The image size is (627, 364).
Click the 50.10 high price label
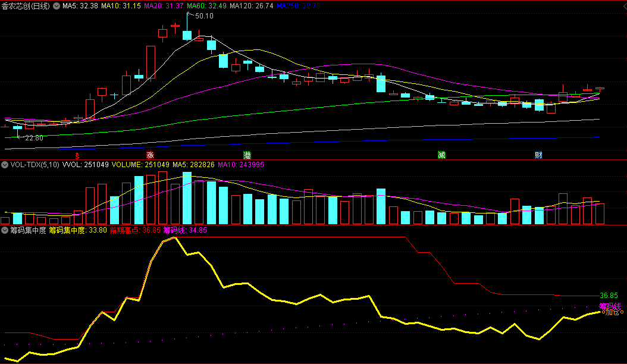click(x=204, y=16)
